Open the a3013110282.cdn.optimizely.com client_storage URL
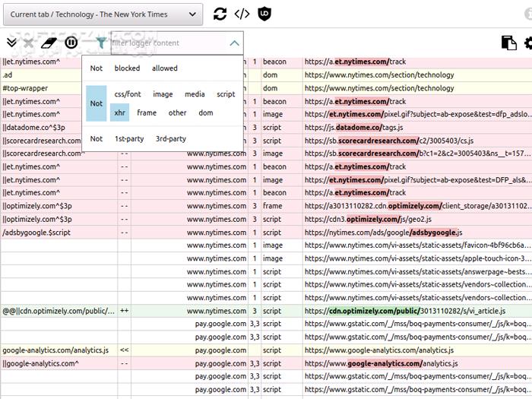This screenshot has height=399, width=532. [418, 206]
